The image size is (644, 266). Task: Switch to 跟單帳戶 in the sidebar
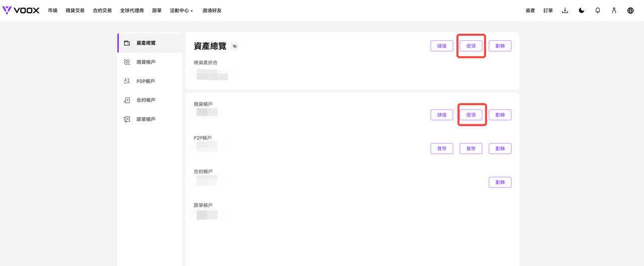[150, 119]
